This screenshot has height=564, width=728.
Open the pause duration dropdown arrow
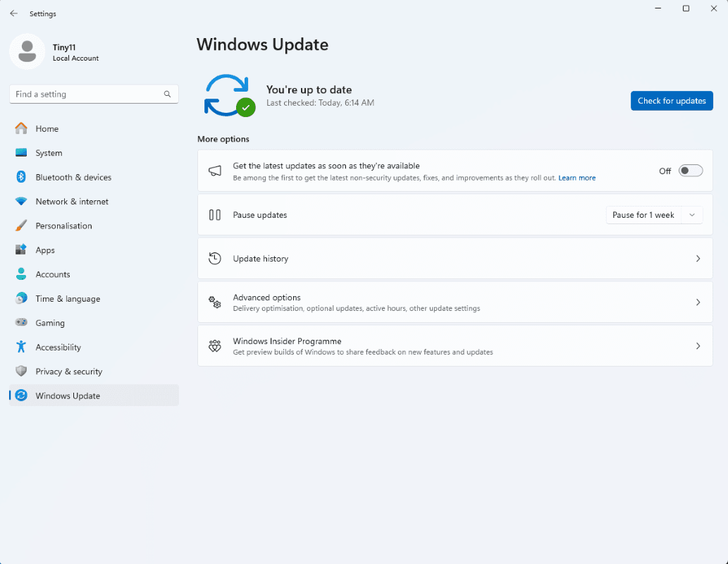pyautogui.click(x=692, y=215)
